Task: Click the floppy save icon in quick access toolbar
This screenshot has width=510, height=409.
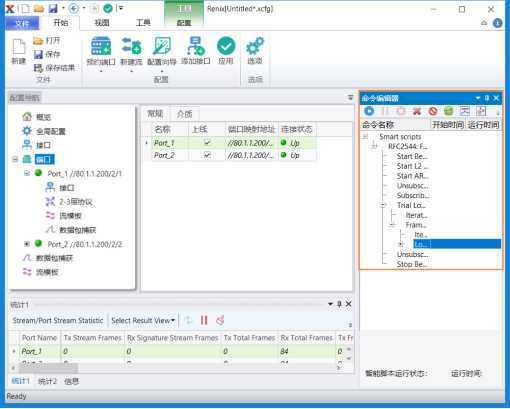Action: [53, 9]
